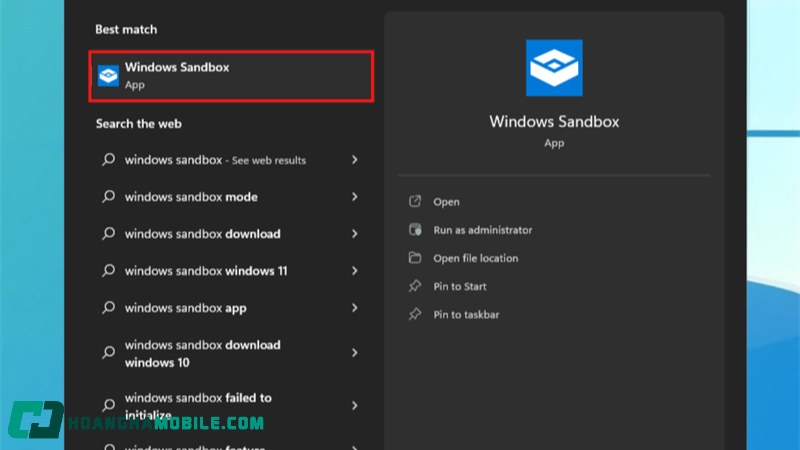800x450 pixels.
Task: Select 'Run as administrator' action
Action: 482,230
